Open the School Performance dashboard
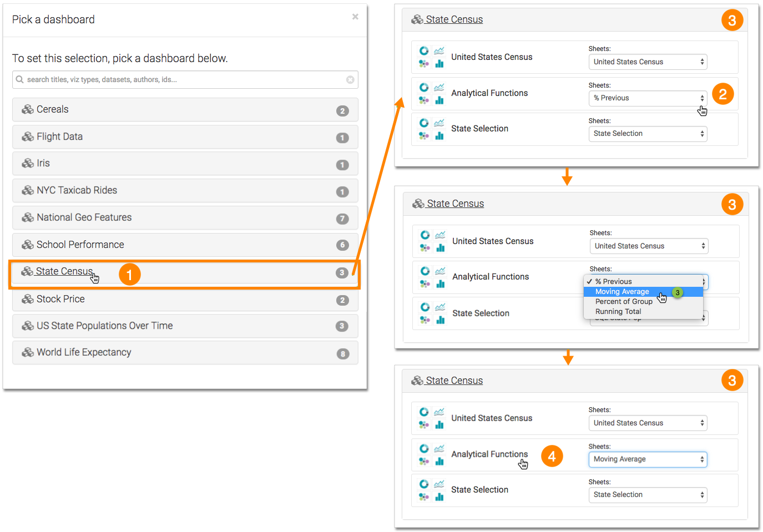 (80, 245)
